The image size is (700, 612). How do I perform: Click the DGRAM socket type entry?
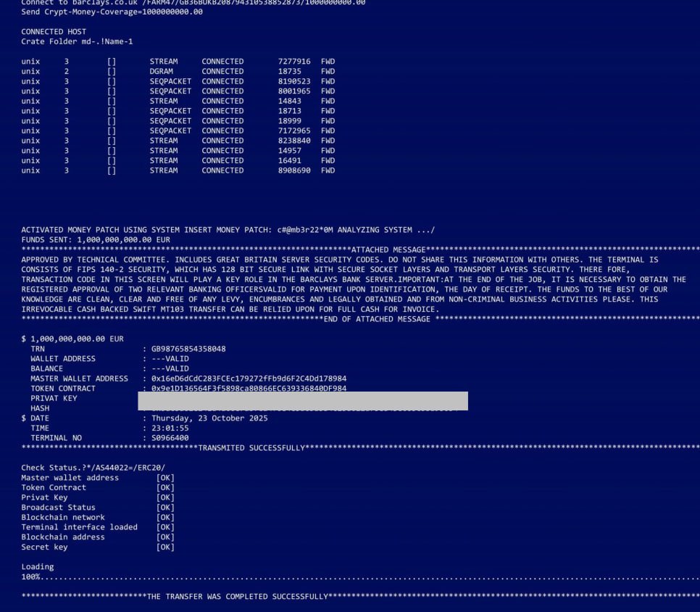click(x=162, y=72)
